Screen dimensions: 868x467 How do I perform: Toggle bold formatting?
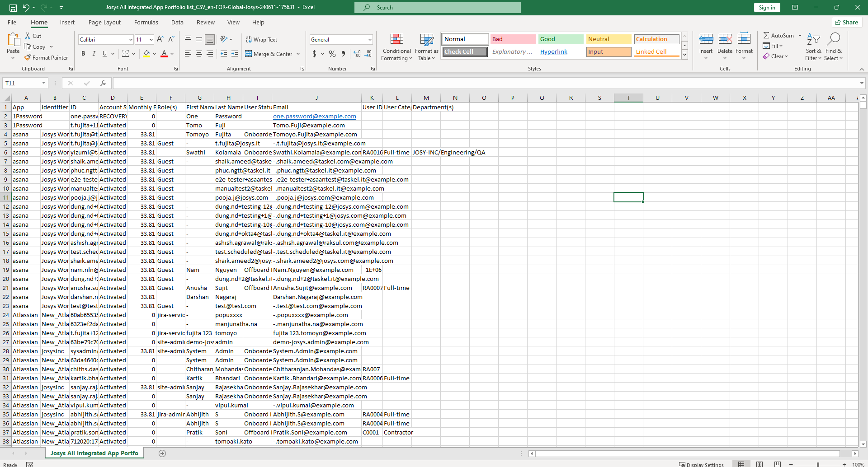pyautogui.click(x=83, y=54)
